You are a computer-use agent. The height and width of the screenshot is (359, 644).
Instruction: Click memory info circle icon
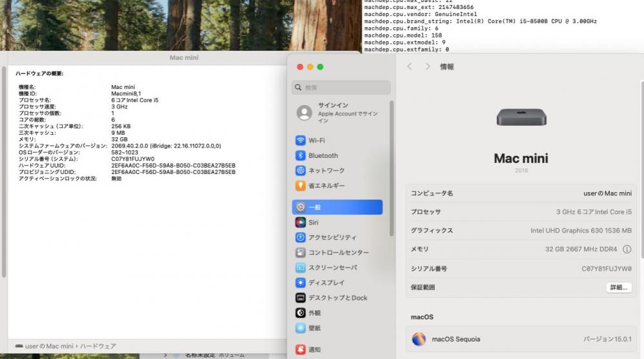pos(627,249)
